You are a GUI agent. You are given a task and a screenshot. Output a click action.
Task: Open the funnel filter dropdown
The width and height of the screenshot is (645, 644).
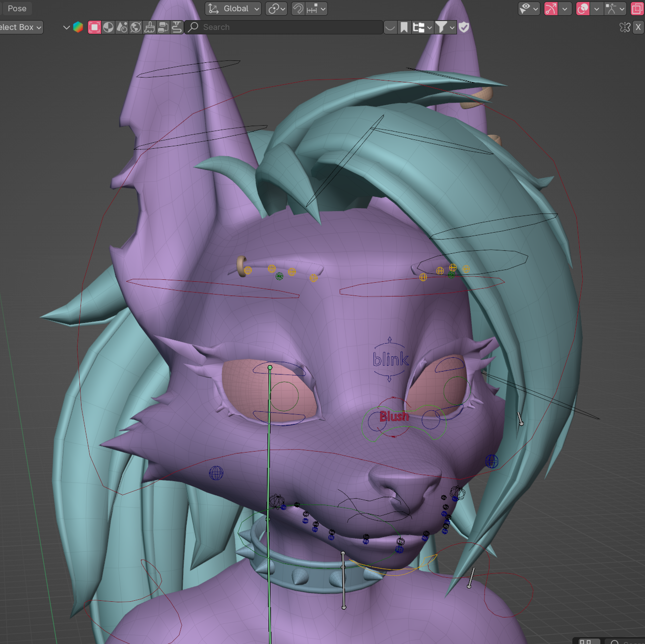click(x=445, y=27)
